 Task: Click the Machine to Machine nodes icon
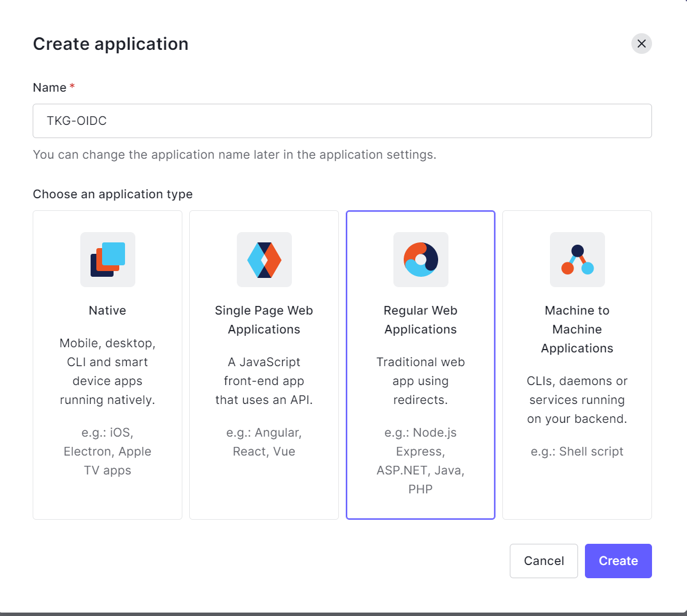[577, 260]
